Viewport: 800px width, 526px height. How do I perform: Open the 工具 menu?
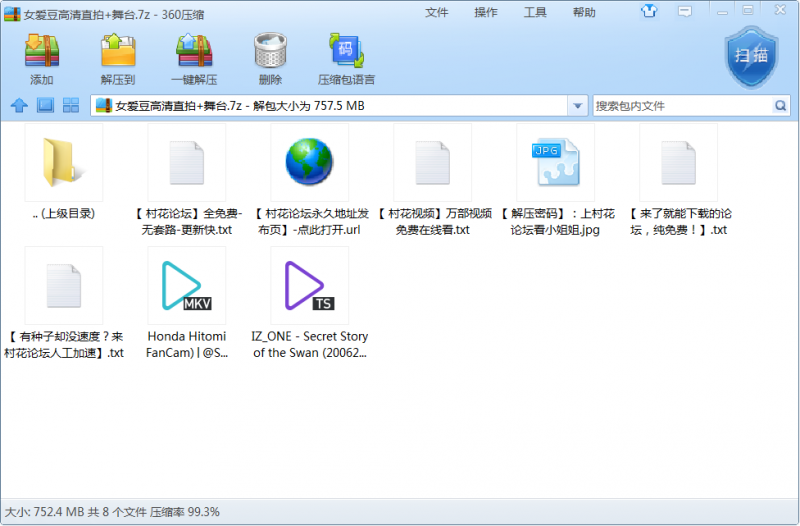click(x=535, y=13)
